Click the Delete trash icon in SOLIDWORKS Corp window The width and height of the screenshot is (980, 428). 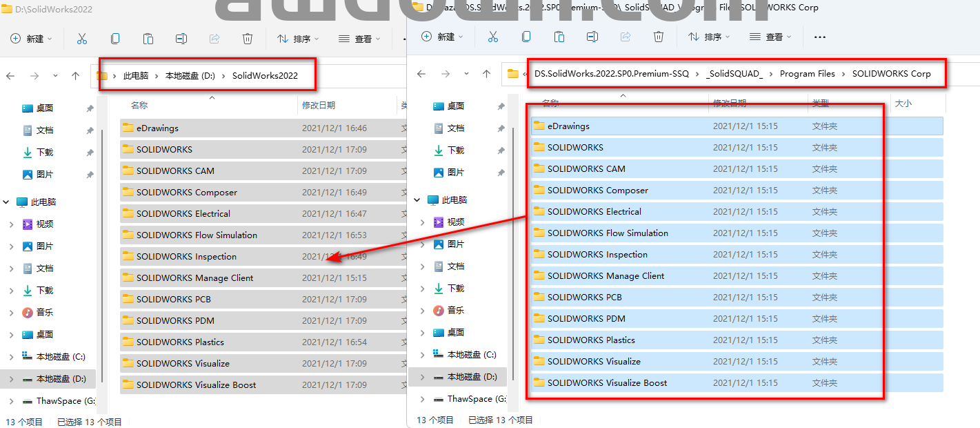point(659,37)
